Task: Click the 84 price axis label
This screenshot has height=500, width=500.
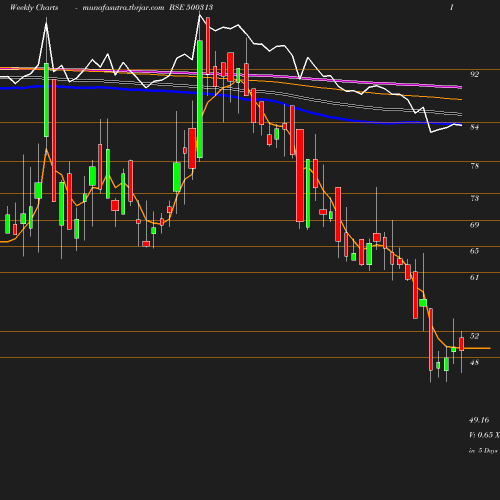Action: pyautogui.click(x=474, y=127)
